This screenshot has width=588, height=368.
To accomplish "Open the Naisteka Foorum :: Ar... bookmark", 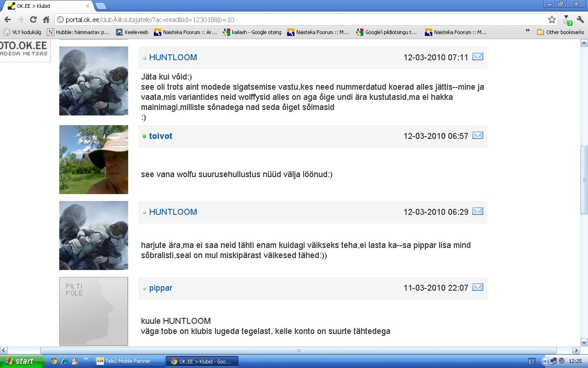I will tap(185, 32).
